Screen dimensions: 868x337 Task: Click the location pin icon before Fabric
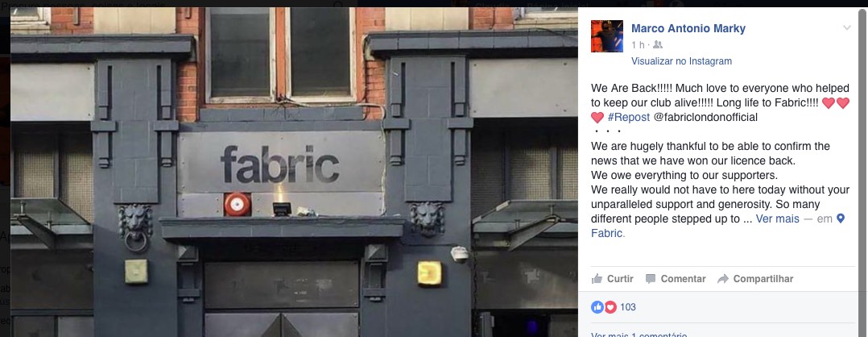tap(841, 219)
